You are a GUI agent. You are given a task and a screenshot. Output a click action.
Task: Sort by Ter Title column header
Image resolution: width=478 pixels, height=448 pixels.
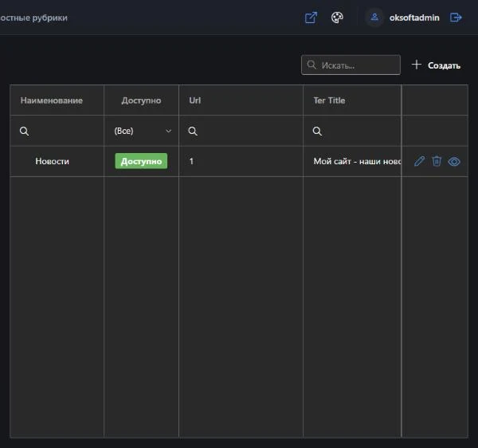pos(352,100)
